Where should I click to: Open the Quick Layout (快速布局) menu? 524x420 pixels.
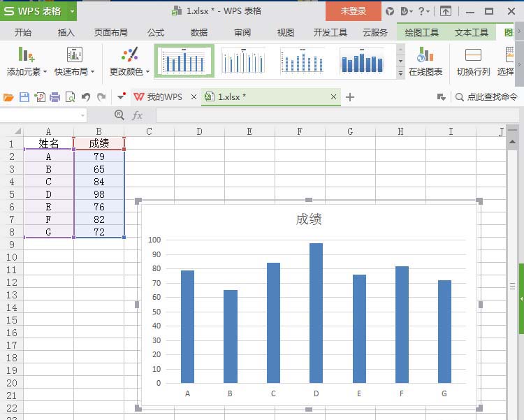[75, 61]
